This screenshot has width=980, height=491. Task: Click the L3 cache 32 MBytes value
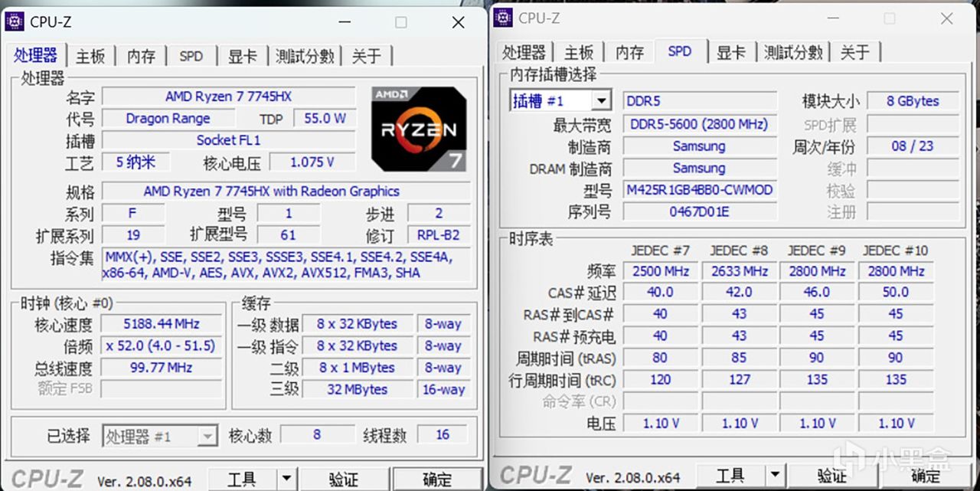click(x=358, y=389)
